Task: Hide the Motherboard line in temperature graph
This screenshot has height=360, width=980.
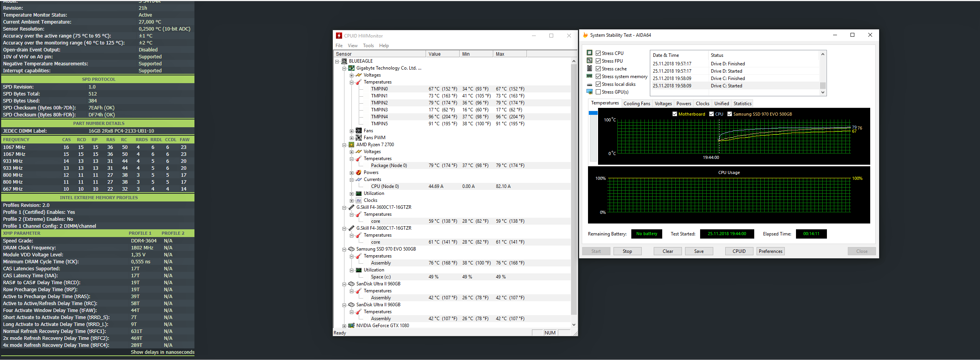Action: (675, 114)
